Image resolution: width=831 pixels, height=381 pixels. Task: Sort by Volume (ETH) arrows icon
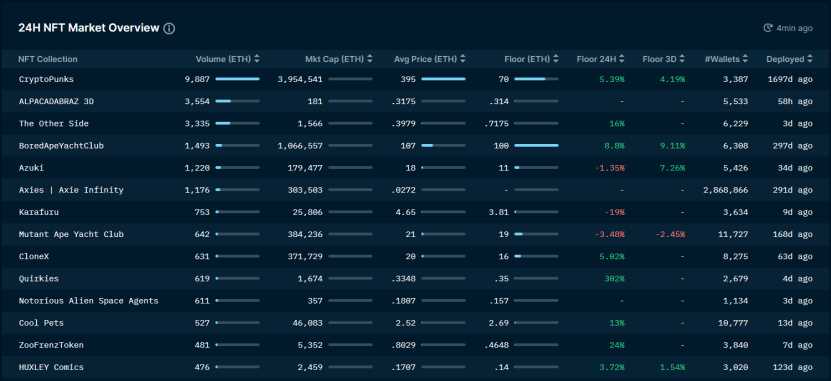pyautogui.click(x=257, y=59)
